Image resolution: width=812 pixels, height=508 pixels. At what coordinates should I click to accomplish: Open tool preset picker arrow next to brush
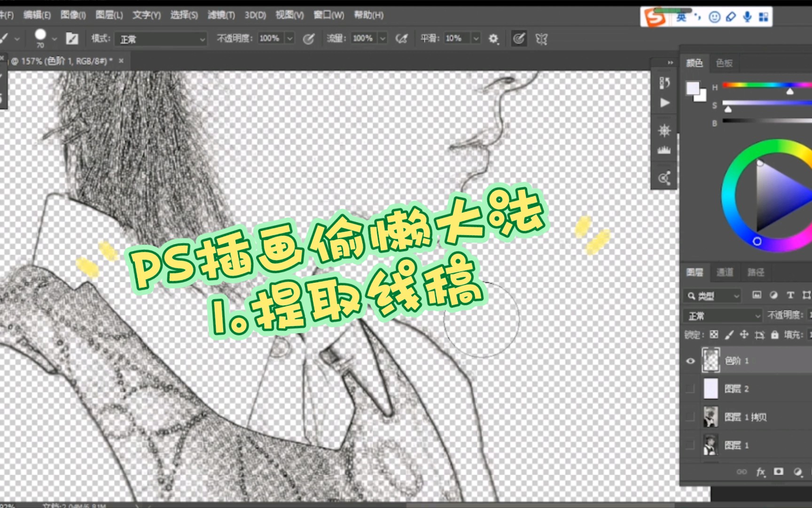pyautogui.click(x=17, y=39)
